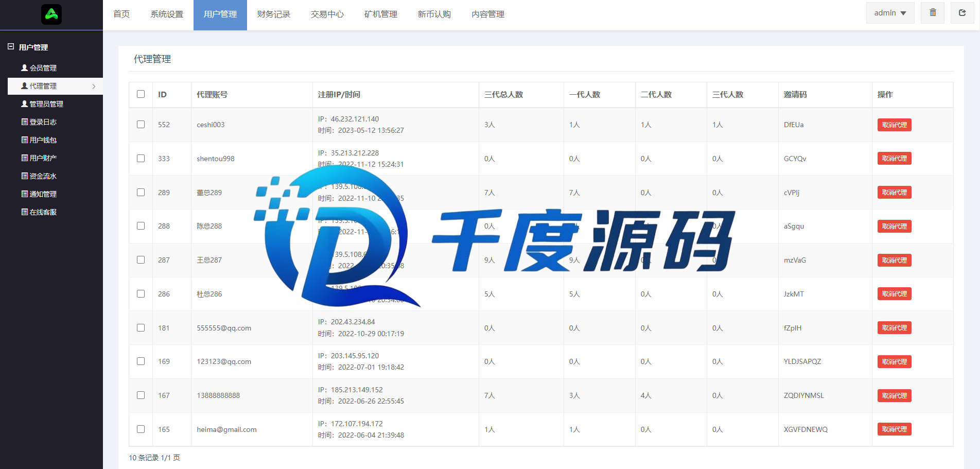Click account name 杜总286

[x=209, y=294]
